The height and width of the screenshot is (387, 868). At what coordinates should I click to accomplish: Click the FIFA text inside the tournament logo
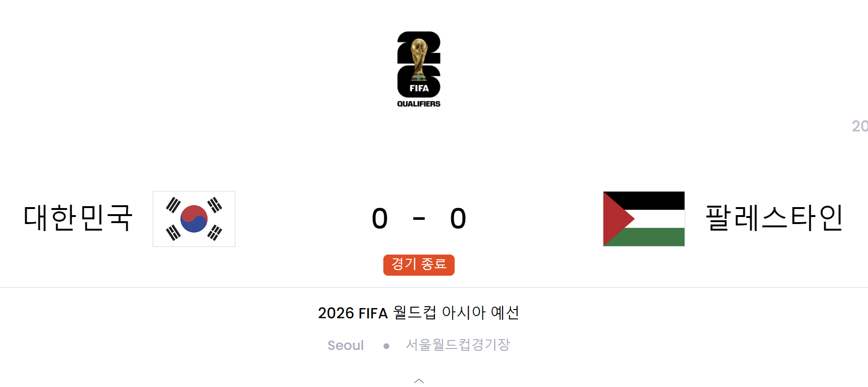[419, 87]
